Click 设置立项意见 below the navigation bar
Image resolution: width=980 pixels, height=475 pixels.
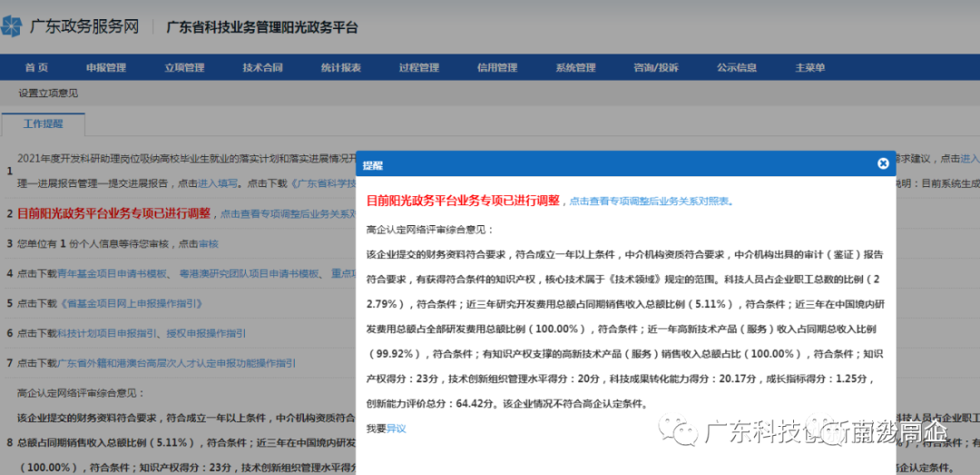(48, 94)
